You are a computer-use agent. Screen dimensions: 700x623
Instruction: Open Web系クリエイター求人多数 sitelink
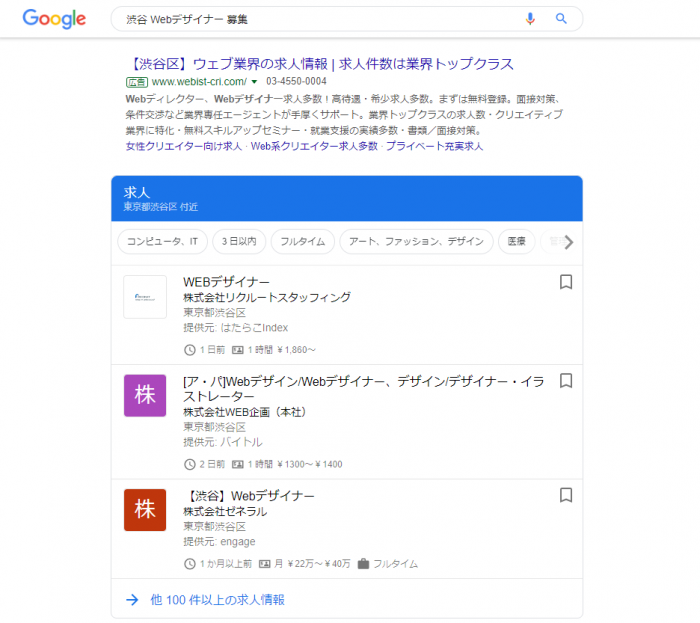coord(314,146)
